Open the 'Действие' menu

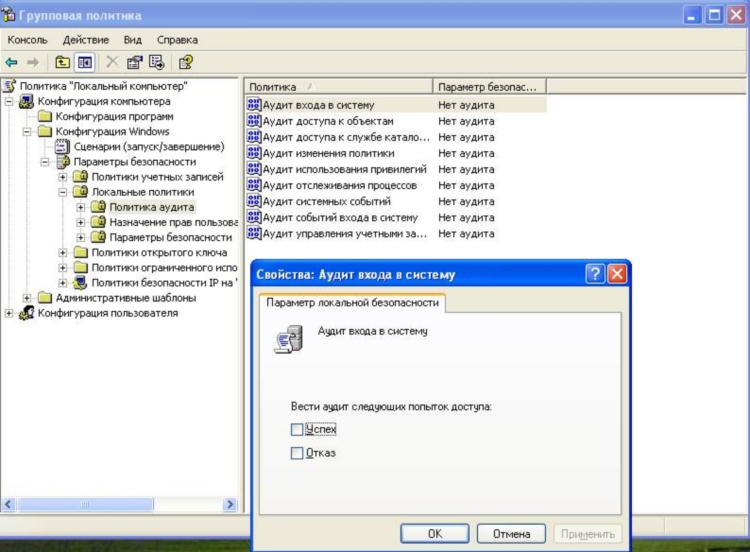(x=85, y=39)
